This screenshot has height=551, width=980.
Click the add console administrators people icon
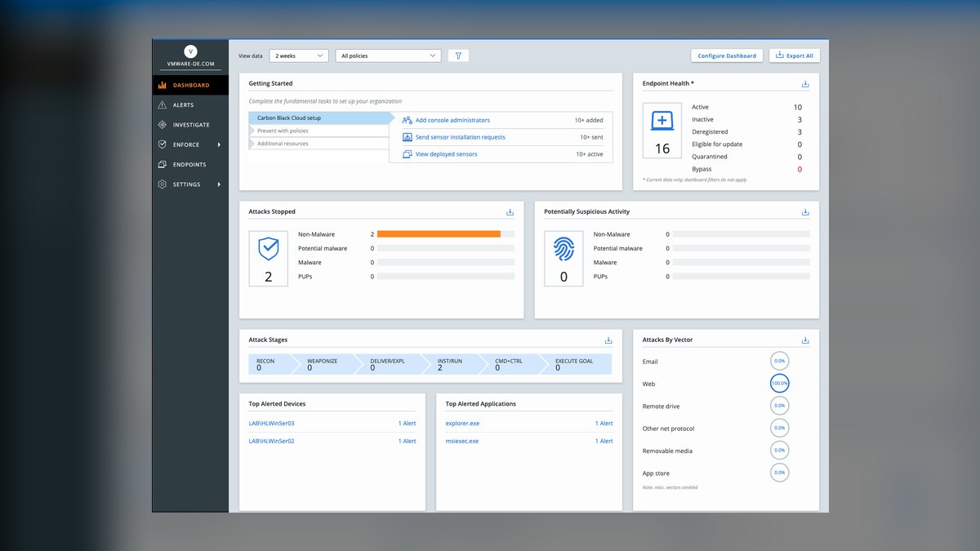pyautogui.click(x=408, y=120)
